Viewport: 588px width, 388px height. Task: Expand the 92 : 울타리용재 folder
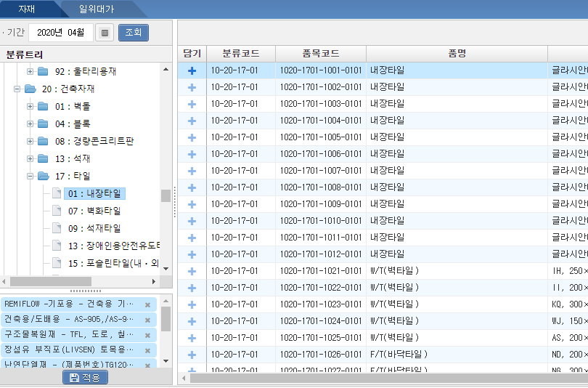click(30, 71)
